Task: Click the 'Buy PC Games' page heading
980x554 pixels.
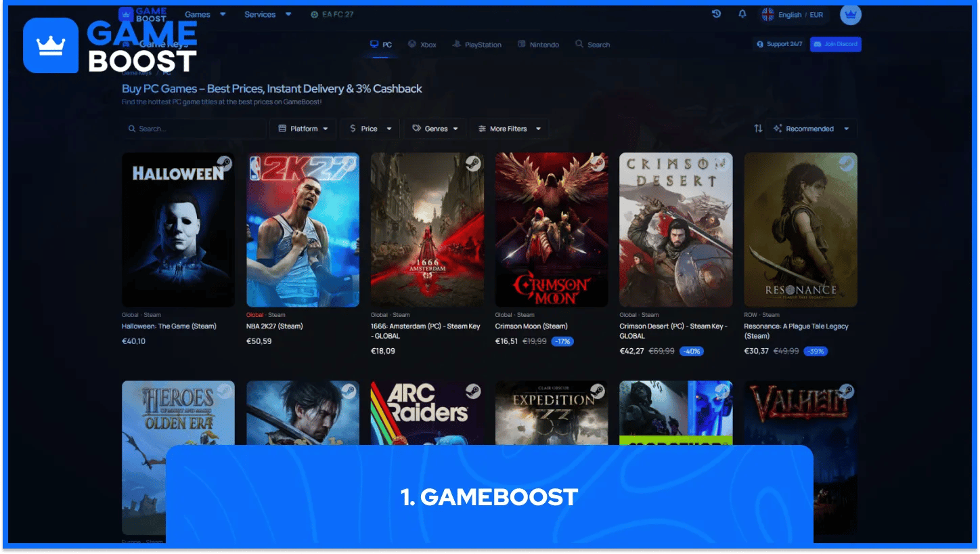Action: tap(272, 89)
